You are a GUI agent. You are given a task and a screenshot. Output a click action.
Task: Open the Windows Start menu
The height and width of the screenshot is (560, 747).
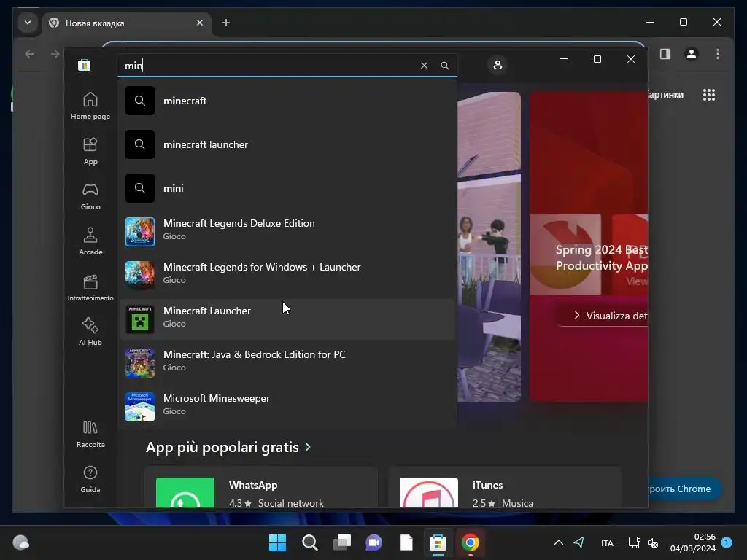[x=277, y=542]
